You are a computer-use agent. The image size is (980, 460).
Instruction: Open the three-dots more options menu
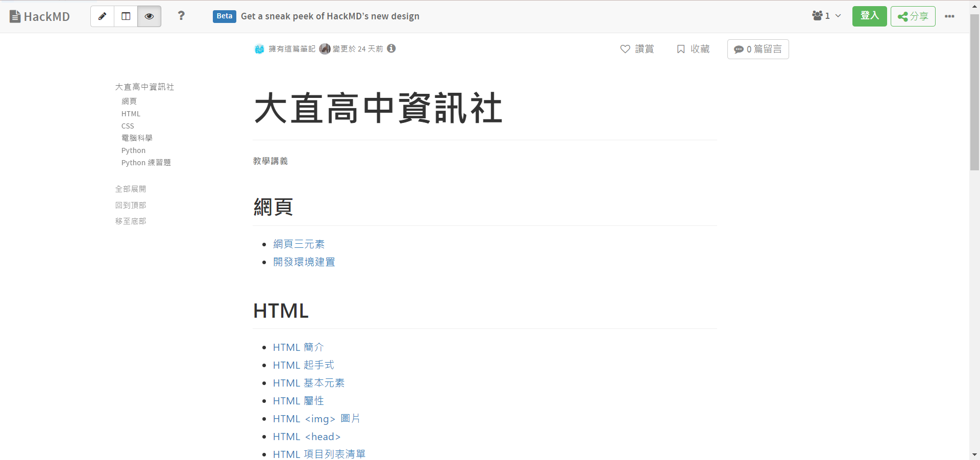949,16
